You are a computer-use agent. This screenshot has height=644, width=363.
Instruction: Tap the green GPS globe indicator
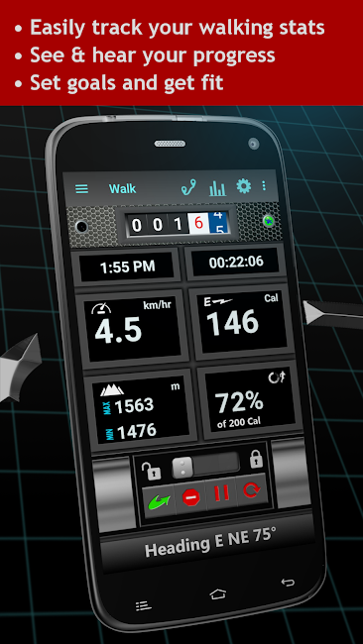[269, 221]
